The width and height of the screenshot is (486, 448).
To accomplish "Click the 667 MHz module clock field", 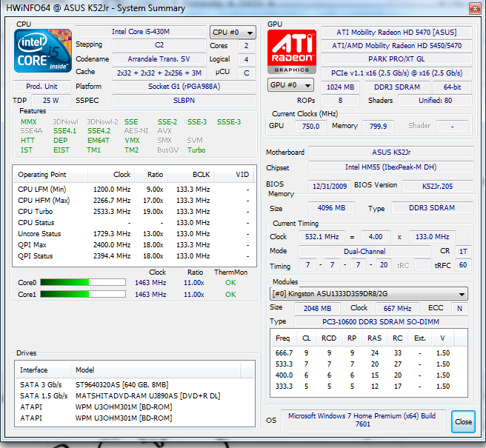I will coord(397,308).
